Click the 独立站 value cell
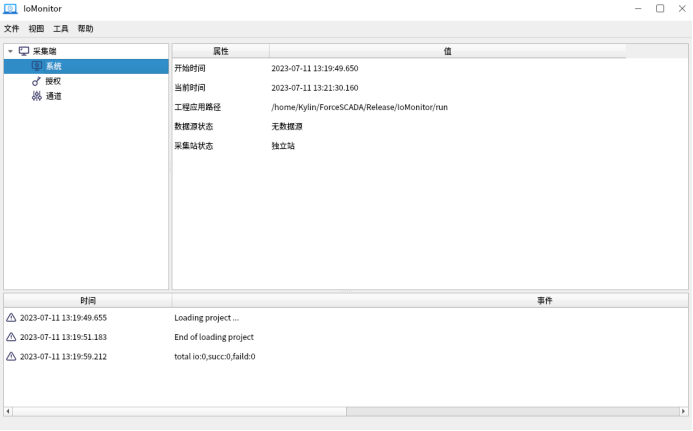This screenshot has width=693, height=431. click(283, 146)
